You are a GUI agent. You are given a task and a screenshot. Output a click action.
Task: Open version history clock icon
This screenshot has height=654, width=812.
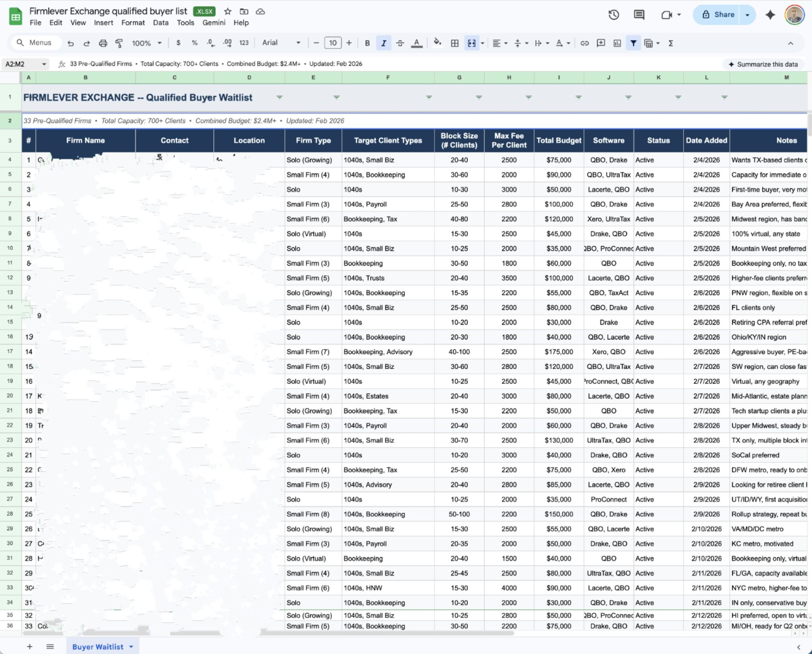[x=613, y=15]
